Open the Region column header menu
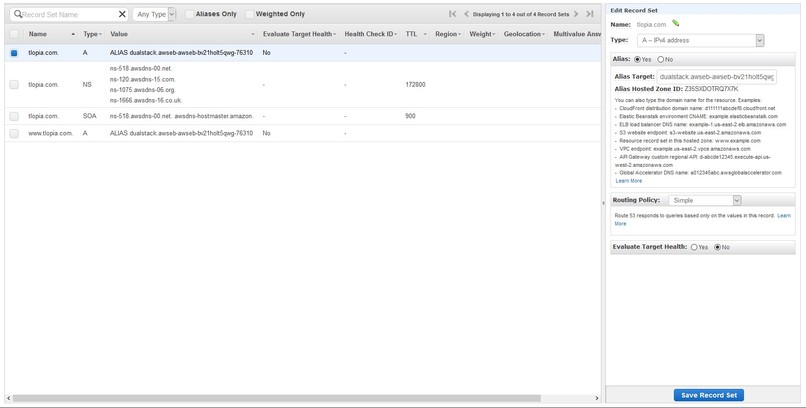This screenshot has width=806, height=408. click(x=459, y=34)
